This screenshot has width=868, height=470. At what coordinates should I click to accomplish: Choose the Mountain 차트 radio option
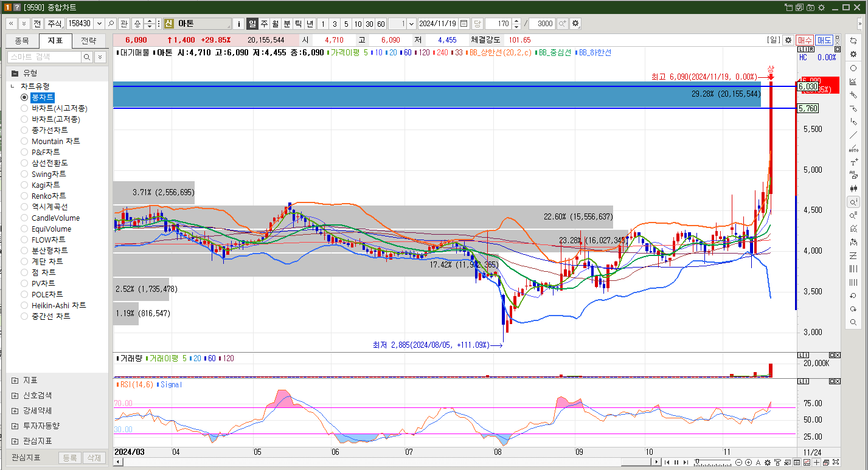coord(24,141)
